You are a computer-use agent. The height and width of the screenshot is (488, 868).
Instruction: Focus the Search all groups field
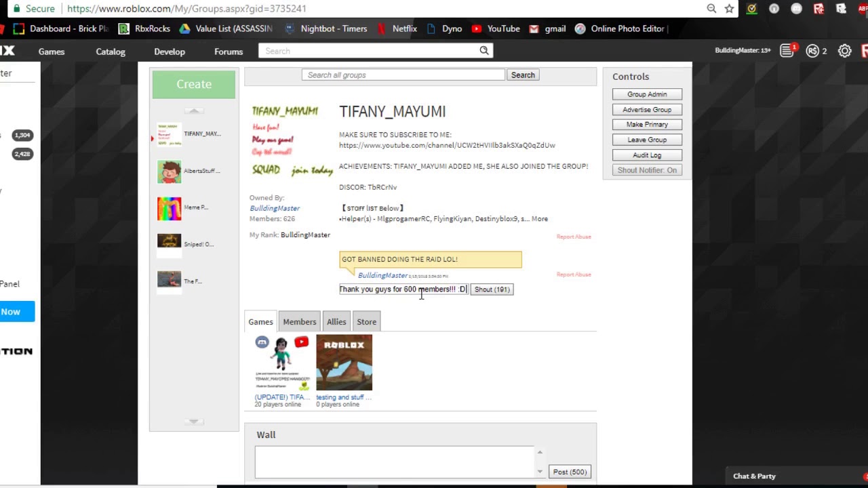403,75
